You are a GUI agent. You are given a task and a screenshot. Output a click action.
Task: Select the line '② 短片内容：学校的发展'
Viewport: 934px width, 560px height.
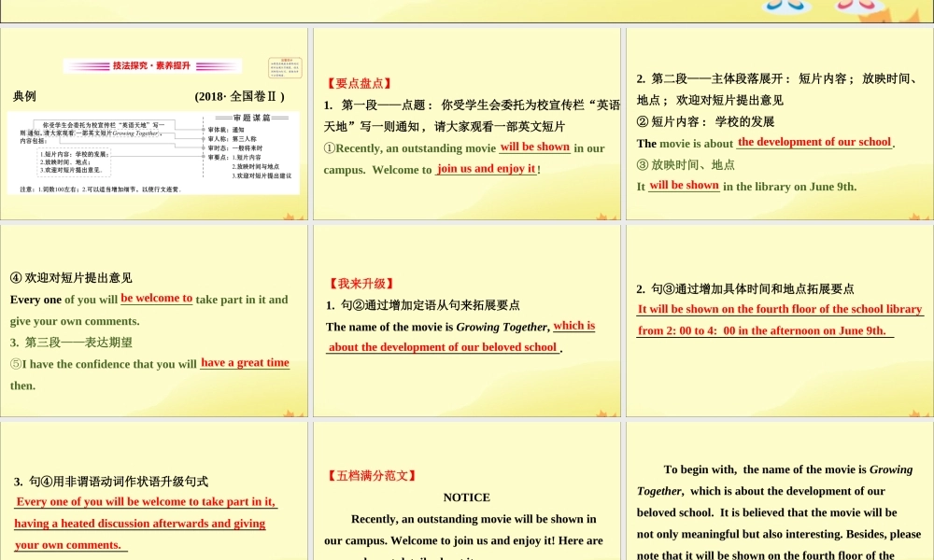[706, 122]
